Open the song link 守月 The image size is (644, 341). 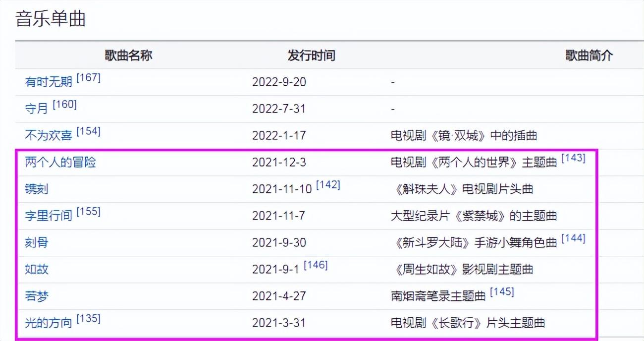37,109
